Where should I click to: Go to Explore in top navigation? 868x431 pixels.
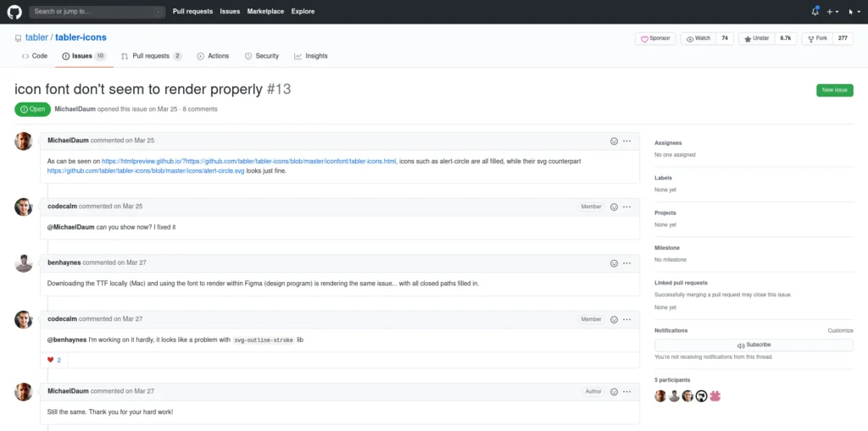303,12
